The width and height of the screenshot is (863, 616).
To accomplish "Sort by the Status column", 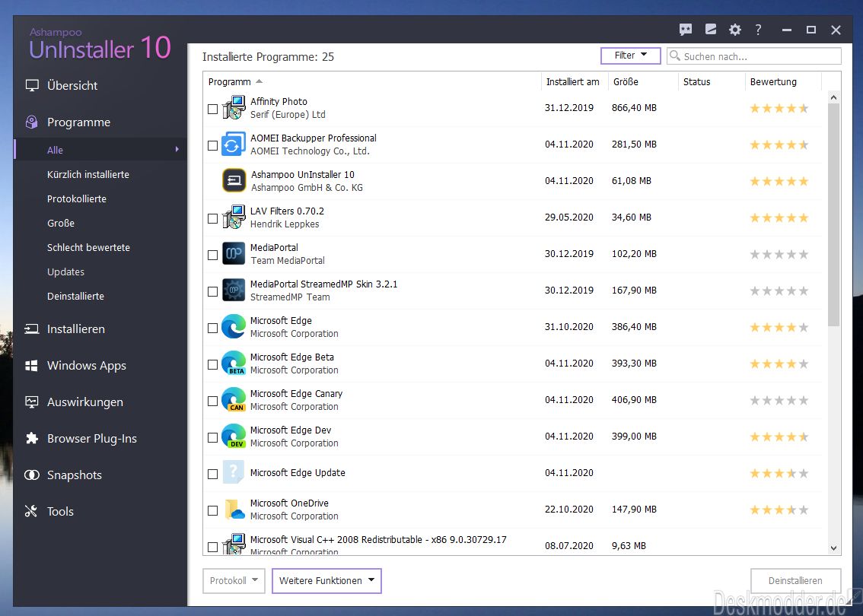I will tap(712, 81).
